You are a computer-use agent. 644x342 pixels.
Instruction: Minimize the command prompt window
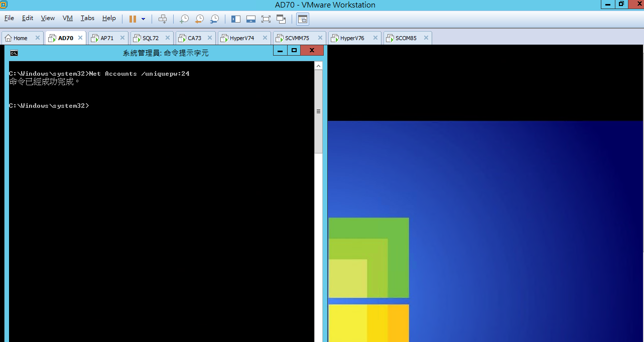[280, 50]
